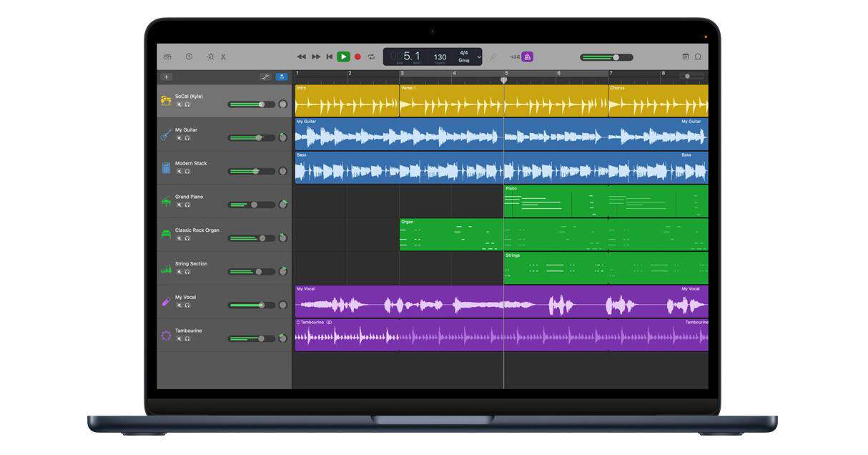Mute the SoCal (Kyle) track
Image resolution: width=868 pixels, height=455 pixels.
pos(179,104)
